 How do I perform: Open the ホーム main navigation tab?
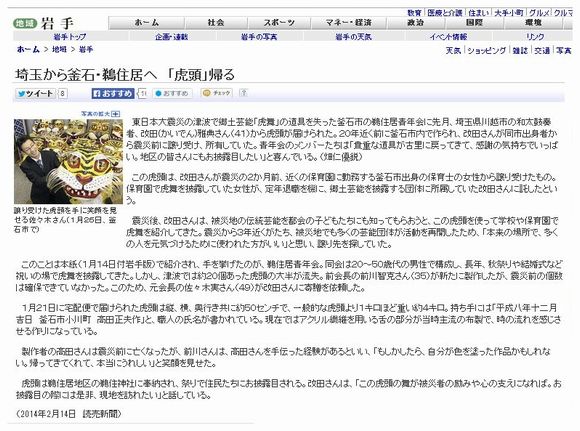146,23
